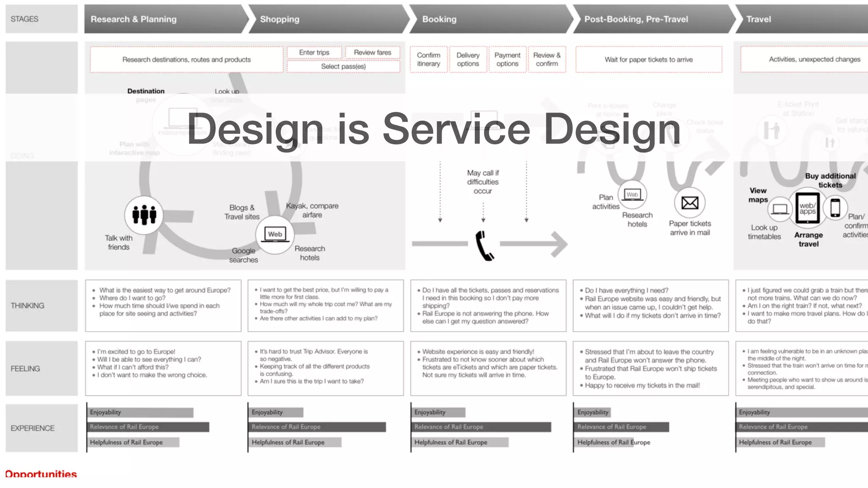Go to the Travel stage header
868x488 pixels.
(x=802, y=19)
